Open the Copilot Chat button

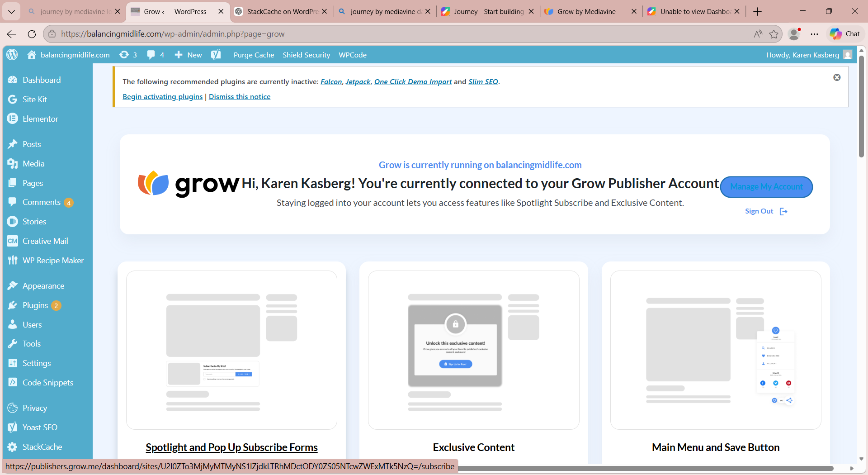844,34
